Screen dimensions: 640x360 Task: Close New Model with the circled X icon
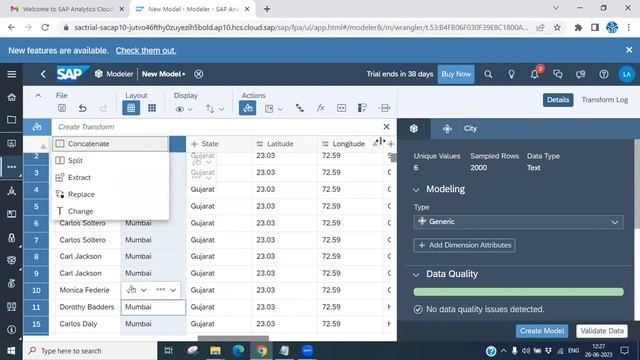point(199,74)
